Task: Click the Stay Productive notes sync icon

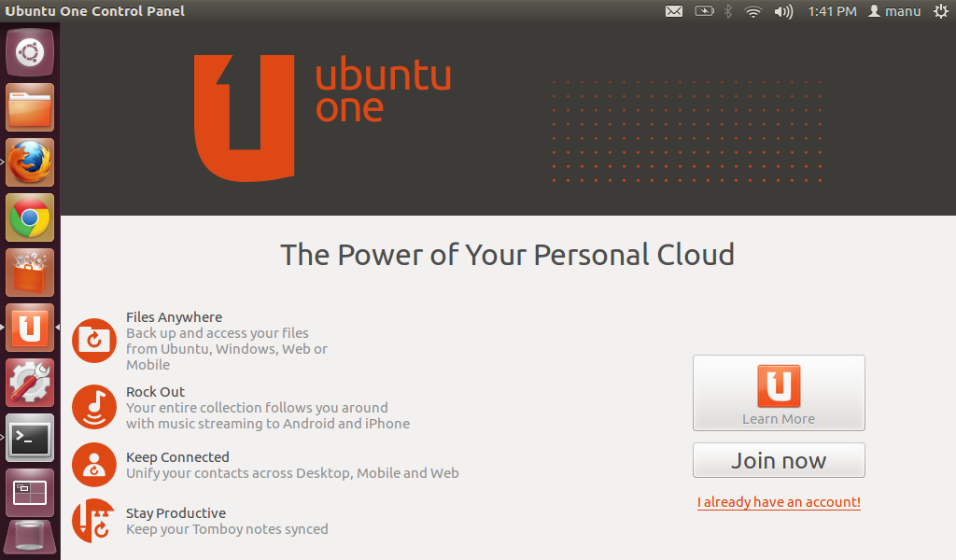Action: pos(93,520)
